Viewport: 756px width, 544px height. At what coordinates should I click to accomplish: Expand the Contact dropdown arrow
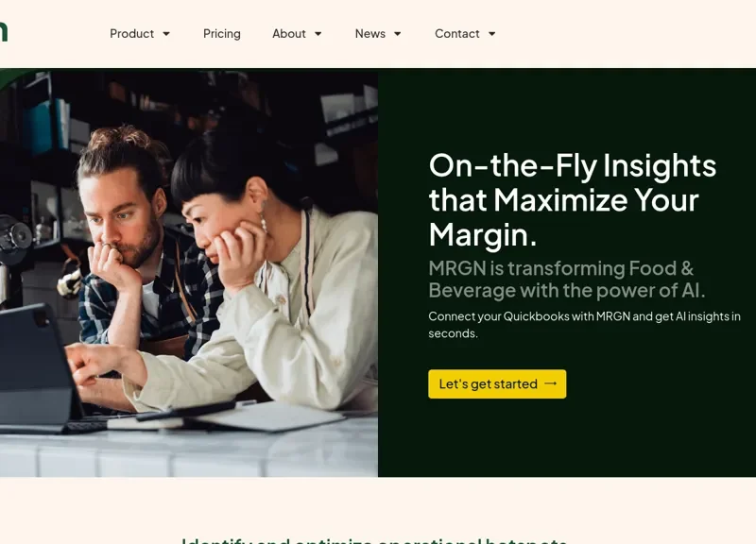491,34
